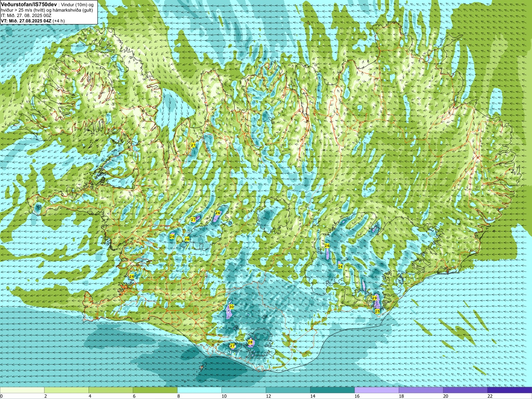Click the 12–14 m/s teal legend swatch
The height and width of the screenshot is (399, 532).
coord(288,390)
